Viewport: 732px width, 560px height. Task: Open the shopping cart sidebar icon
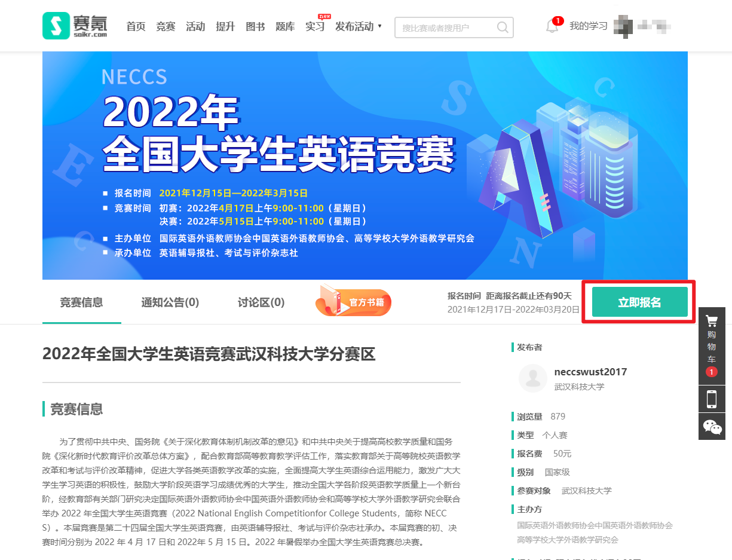coord(712,346)
